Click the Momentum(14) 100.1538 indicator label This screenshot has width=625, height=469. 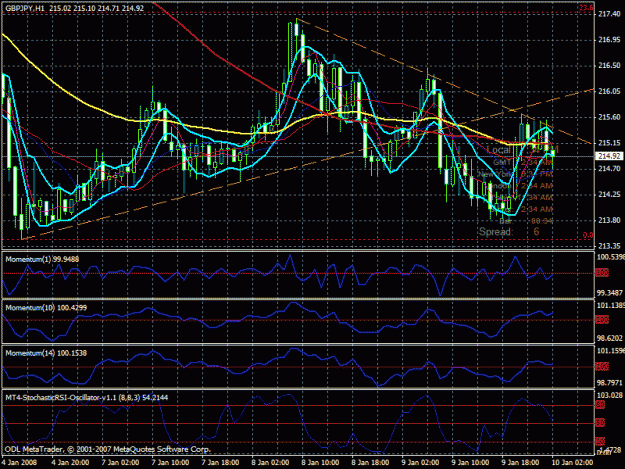pyautogui.click(x=46, y=353)
